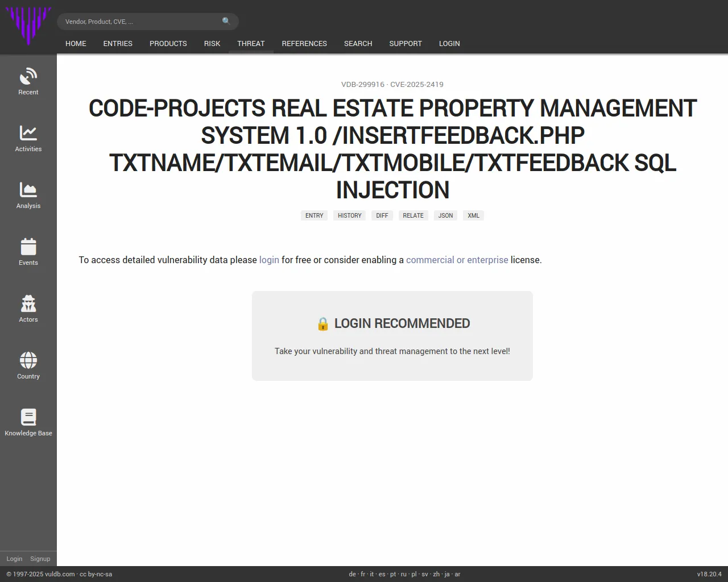Image resolution: width=728 pixels, height=582 pixels.
Task: Switch language to 'pl'
Action: coord(414,574)
